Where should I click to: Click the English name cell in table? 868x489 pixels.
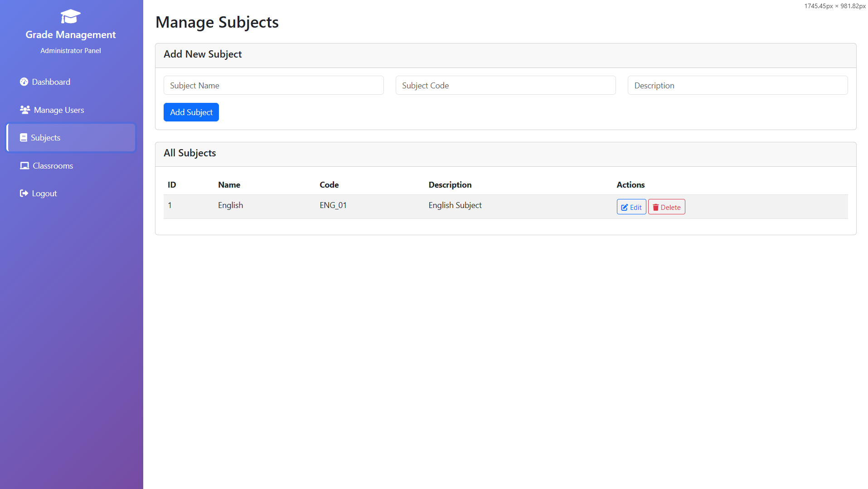[230, 205]
